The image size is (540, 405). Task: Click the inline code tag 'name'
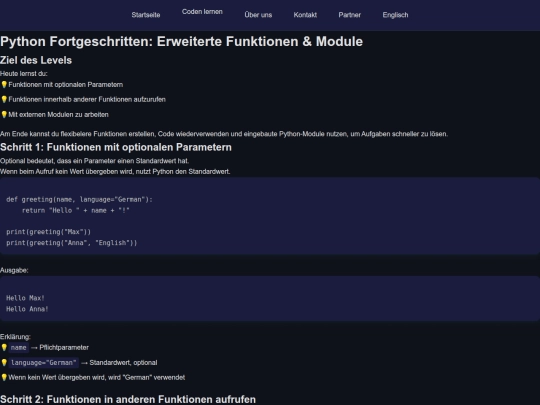coord(19,348)
